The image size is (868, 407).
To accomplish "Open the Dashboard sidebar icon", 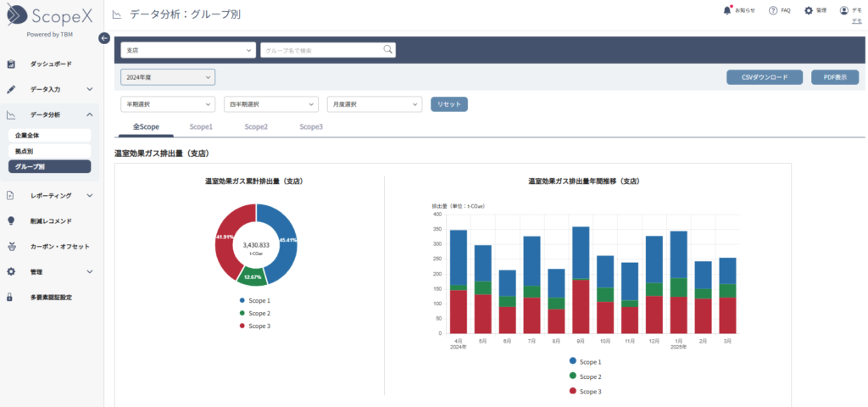I will pyautogui.click(x=11, y=64).
